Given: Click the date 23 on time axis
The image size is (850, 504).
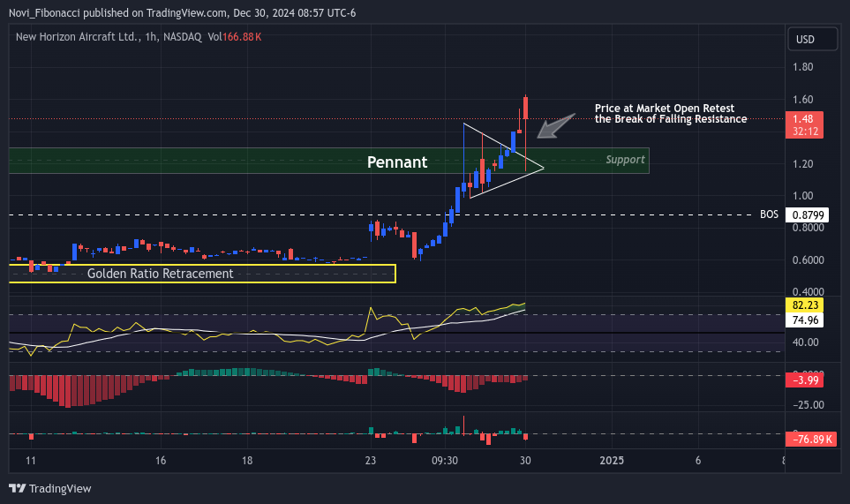Looking at the screenshot, I should (370, 461).
